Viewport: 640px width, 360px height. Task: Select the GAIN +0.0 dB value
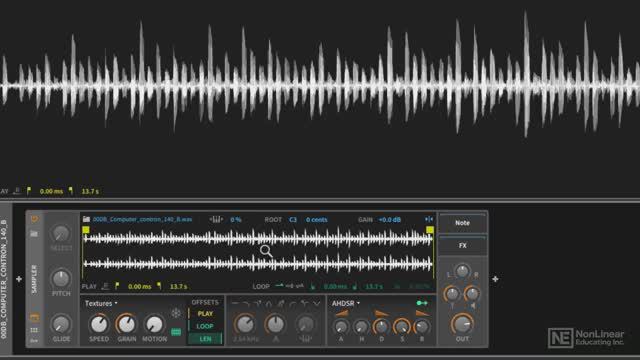pos(389,220)
